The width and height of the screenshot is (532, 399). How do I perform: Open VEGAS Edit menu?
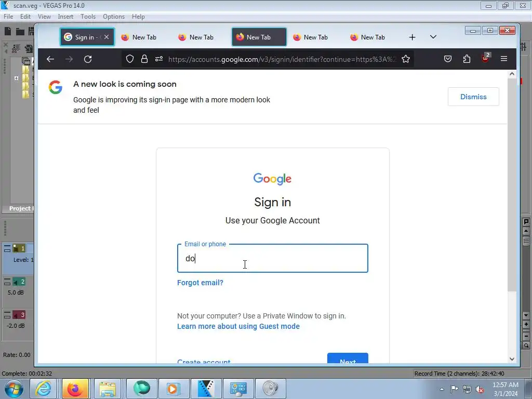25,17
